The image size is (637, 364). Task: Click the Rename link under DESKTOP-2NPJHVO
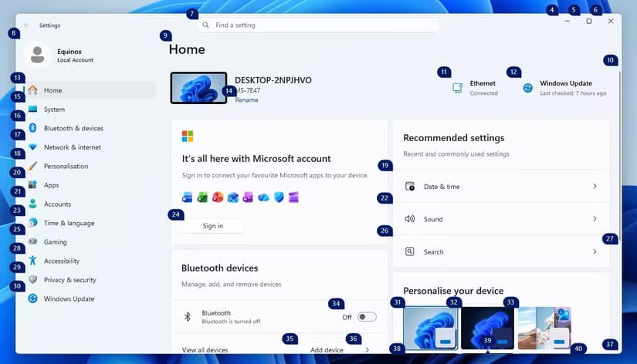click(x=246, y=99)
